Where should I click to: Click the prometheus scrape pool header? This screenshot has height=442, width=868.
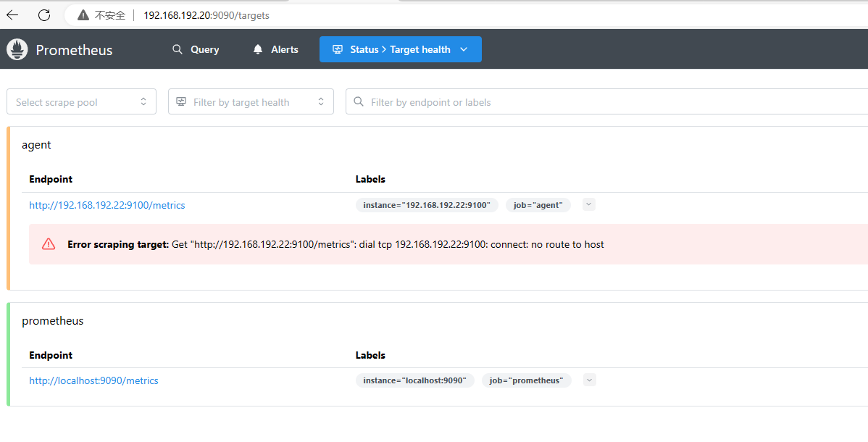click(x=53, y=321)
